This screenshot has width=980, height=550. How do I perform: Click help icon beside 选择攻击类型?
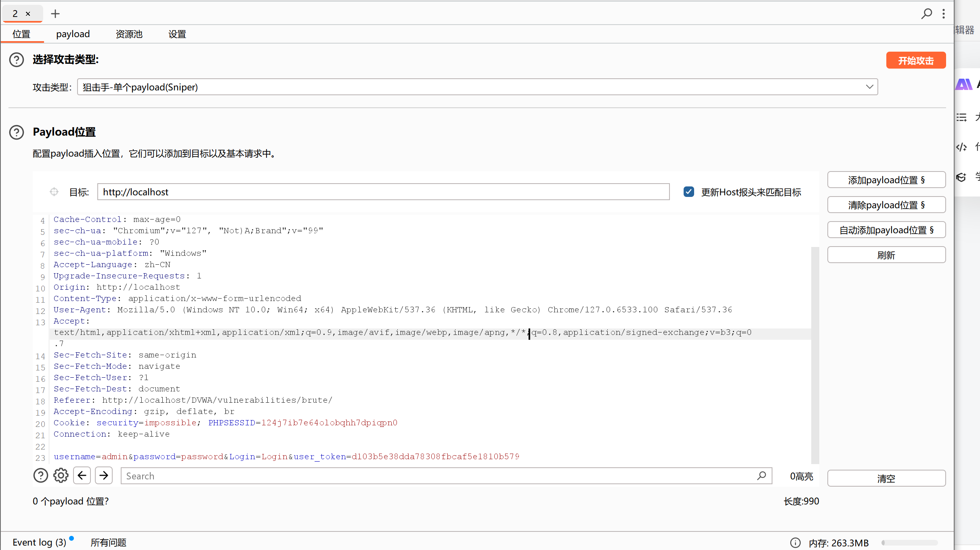(17, 60)
